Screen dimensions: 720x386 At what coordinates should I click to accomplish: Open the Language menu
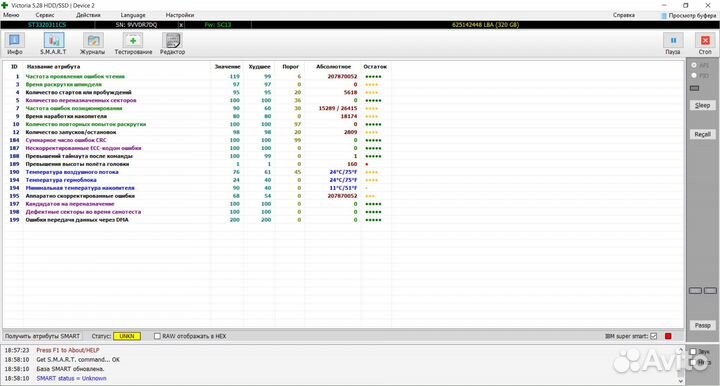[x=133, y=15]
